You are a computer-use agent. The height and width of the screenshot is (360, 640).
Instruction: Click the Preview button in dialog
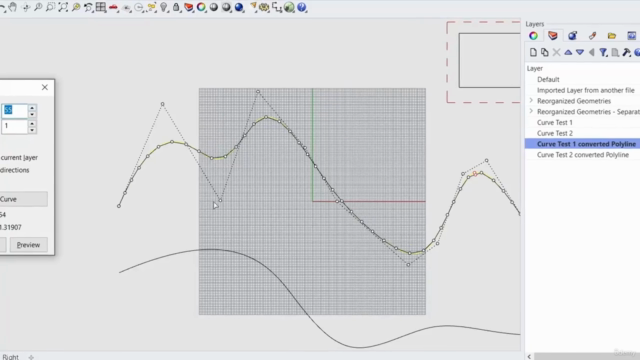(29, 245)
